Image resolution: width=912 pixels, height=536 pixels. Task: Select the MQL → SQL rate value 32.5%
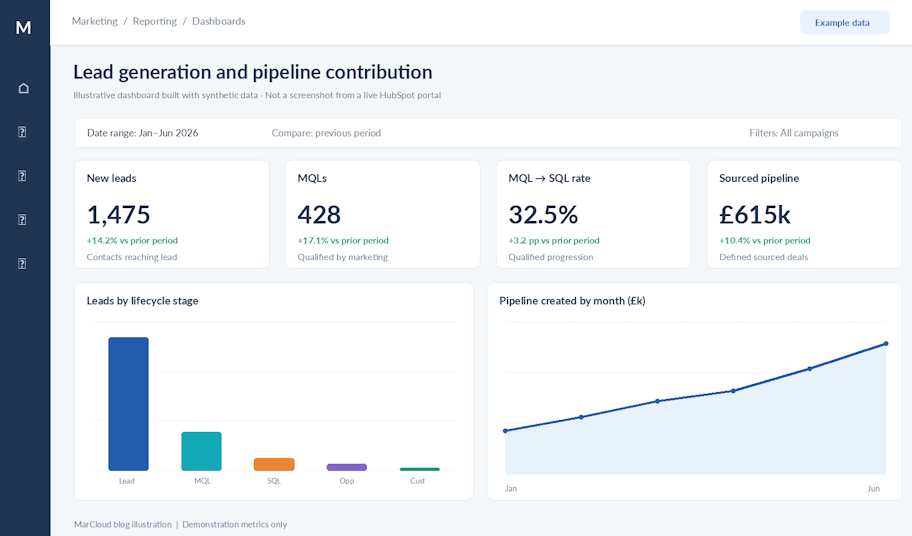pyautogui.click(x=543, y=215)
